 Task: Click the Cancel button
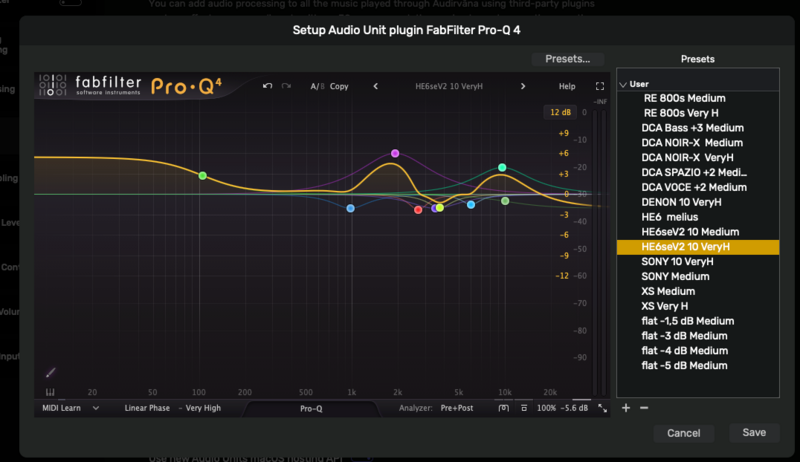point(683,433)
